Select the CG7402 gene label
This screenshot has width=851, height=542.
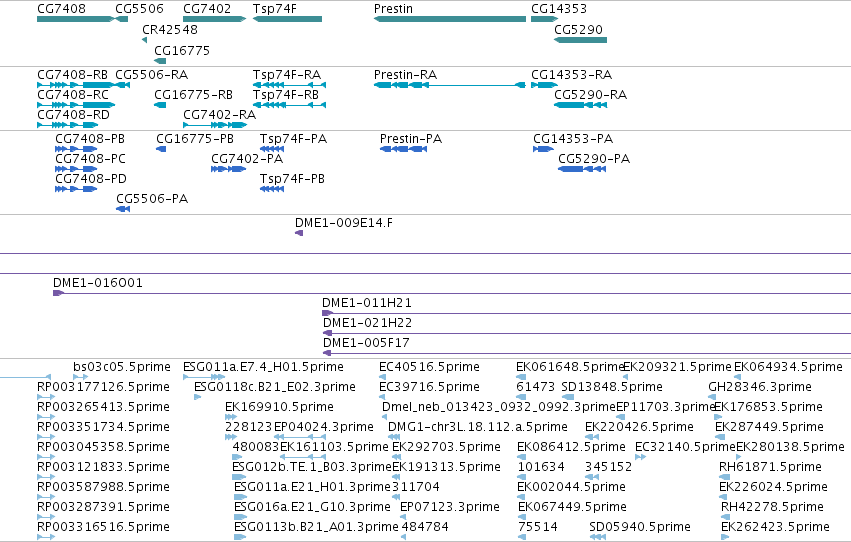click(207, 9)
